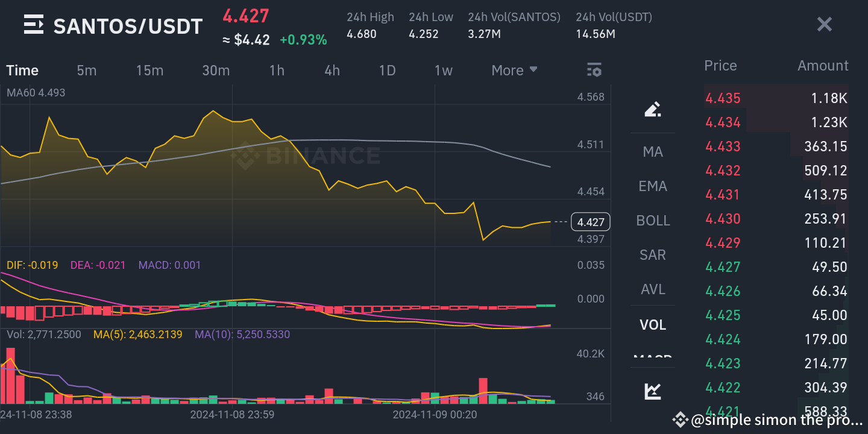Click the 2024-11-08 23:59 time axis label
Screen dimensions: 868x434
coord(232,415)
